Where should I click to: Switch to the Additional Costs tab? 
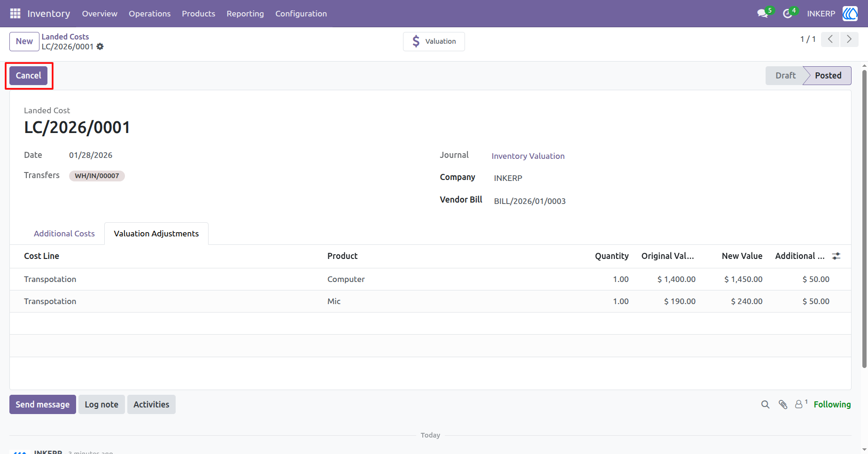click(64, 234)
